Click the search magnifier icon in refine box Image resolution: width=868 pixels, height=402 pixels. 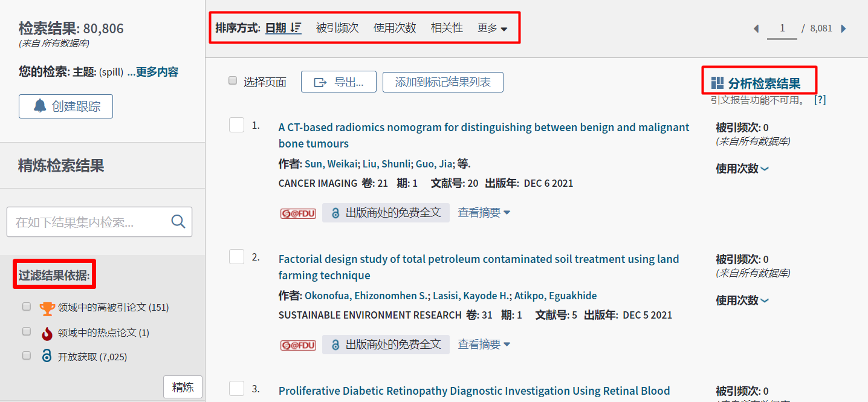[178, 222]
